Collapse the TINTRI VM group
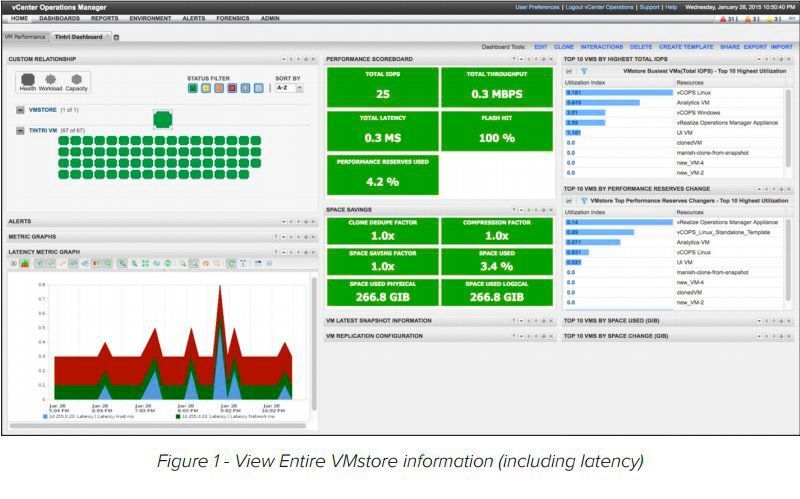The width and height of the screenshot is (800, 499). [x=20, y=131]
